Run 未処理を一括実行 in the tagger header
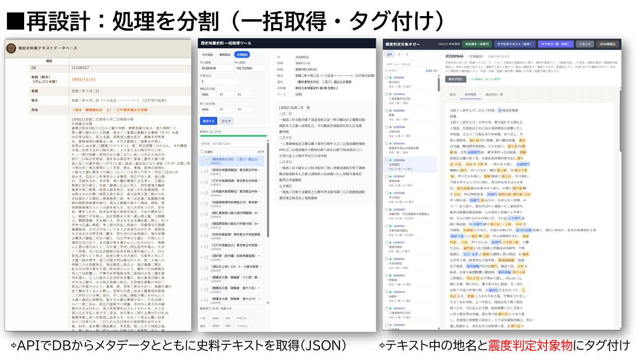Screen dimensions: 644x362 pyautogui.click(x=476, y=44)
